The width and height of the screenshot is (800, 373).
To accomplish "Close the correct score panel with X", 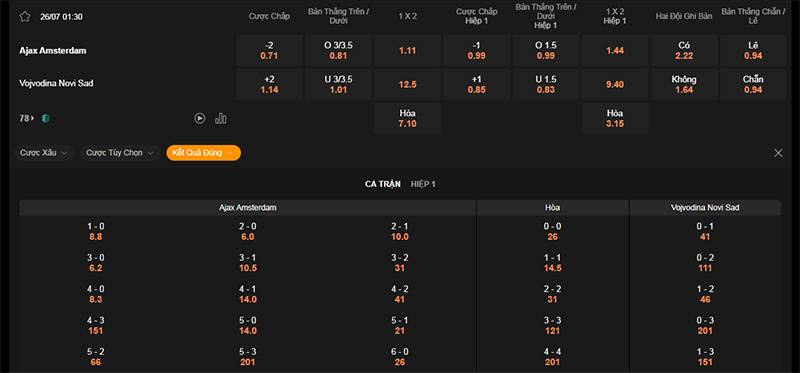I will [x=778, y=153].
